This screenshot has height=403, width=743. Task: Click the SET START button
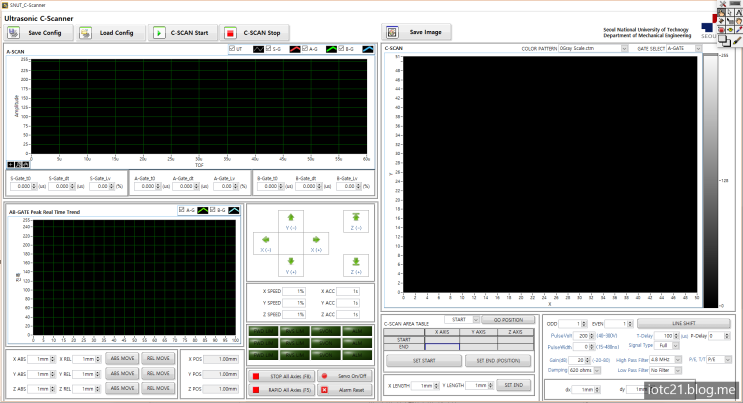(424, 361)
